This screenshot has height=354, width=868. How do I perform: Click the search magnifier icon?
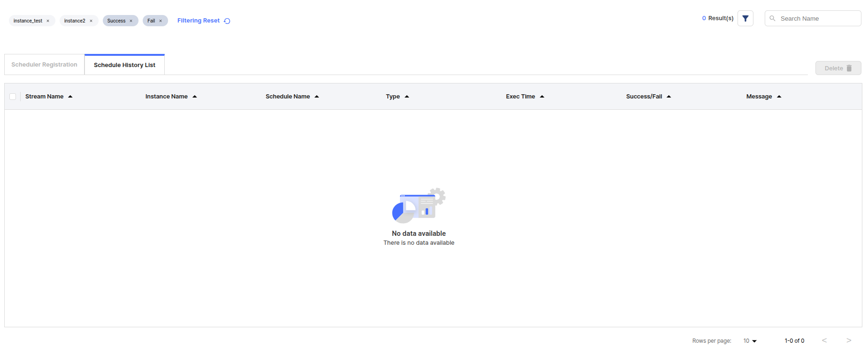coord(772,18)
